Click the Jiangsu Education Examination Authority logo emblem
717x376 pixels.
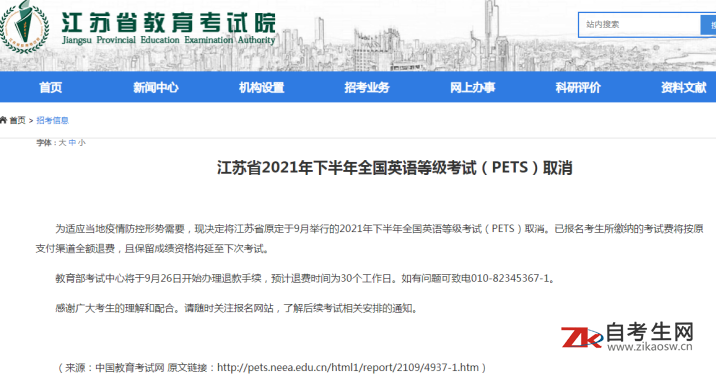pyautogui.click(x=24, y=27)
